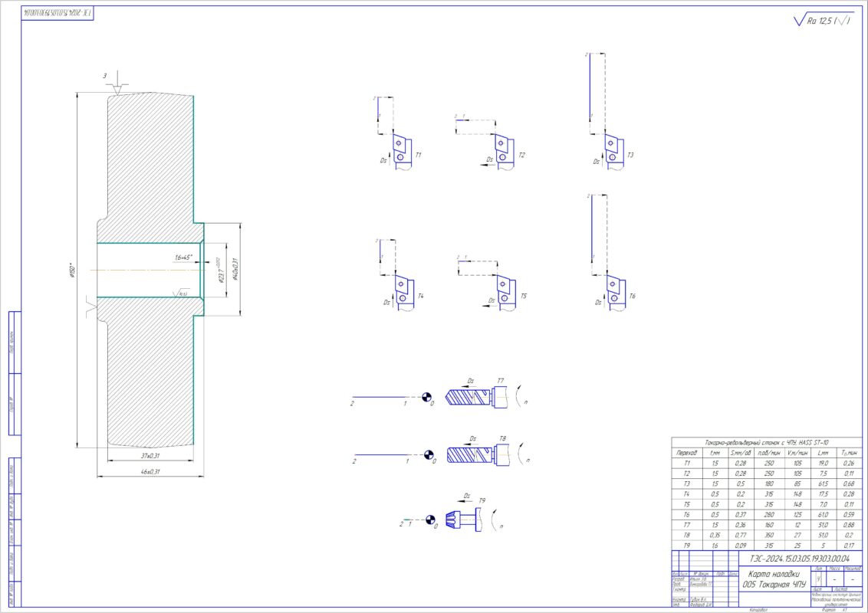The width and height of the screenshot is (868, 613).
Task: Click the 1,6×45° chamfer callout
Action: (182, 257)
